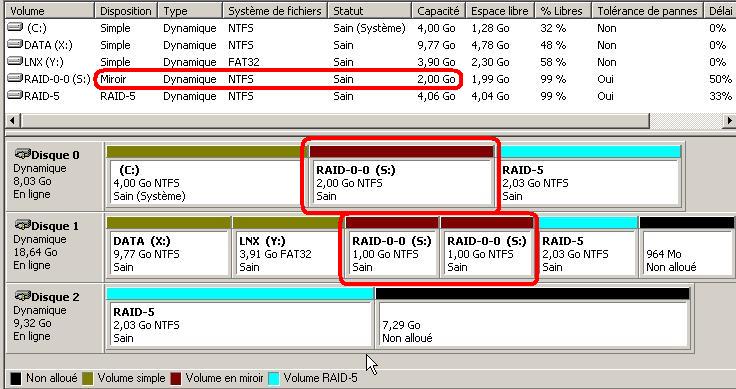Click the drive icon beside (C:) volume row
The height and width of the screenshot is (389, 736).
pos(15,28)
